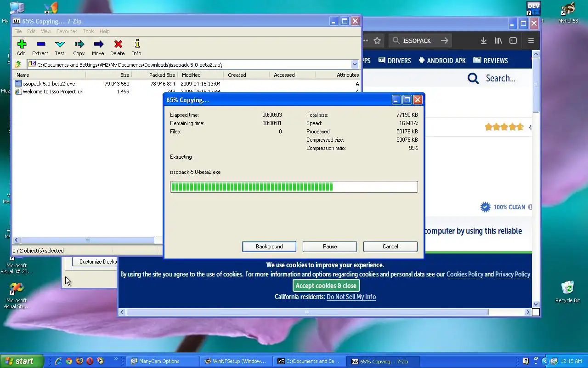
Task: Sort by the Name column header
Action: (50, 75)
